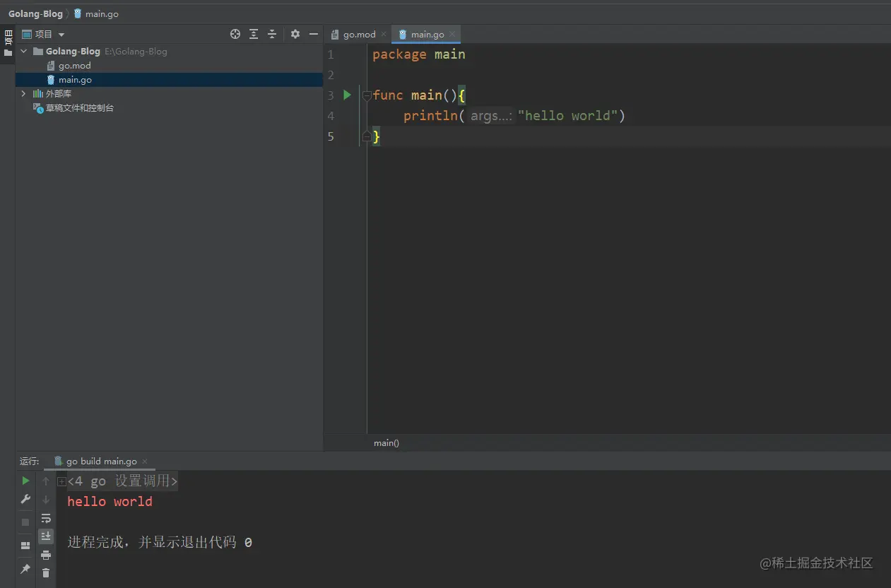Click main.go in navigation breadcrumb
The height and width of the screenshot is (588, 891).
point(96,14)
